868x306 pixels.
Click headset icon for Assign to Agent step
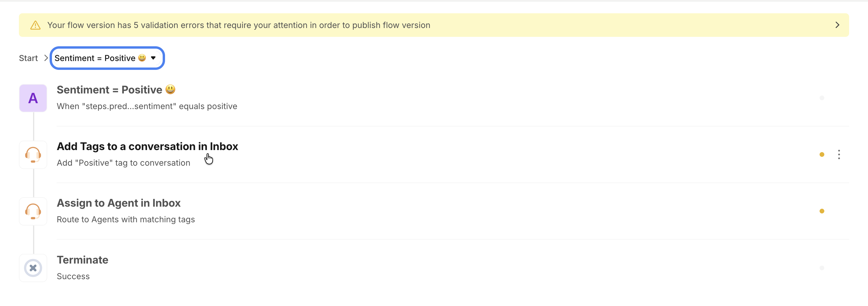[x=33, y=211]
